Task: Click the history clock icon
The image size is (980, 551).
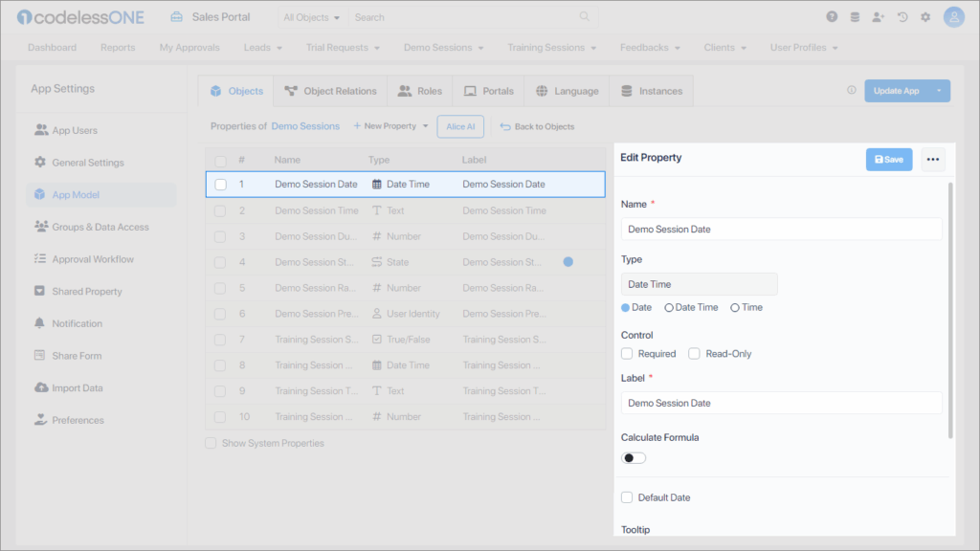Action: [x=902, y=17]
